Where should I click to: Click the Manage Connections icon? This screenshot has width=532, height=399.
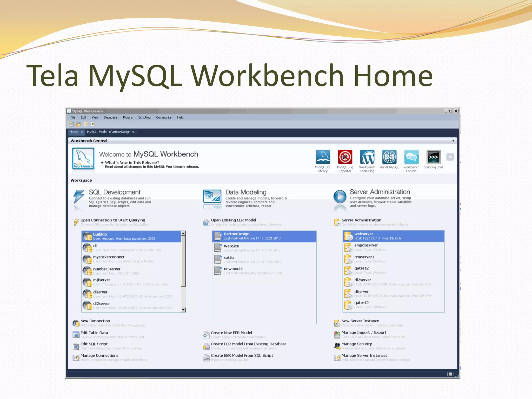[x=76, y=358]
